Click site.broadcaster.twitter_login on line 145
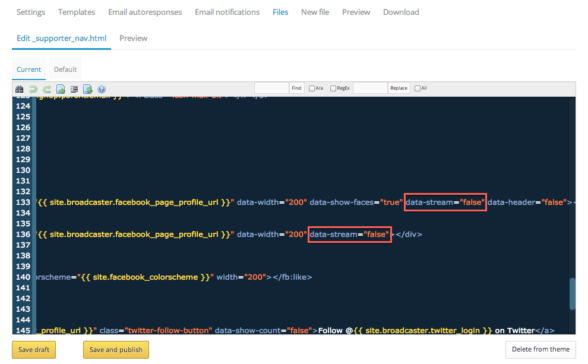Screen dimensions: 588x364 click(423, 331)
